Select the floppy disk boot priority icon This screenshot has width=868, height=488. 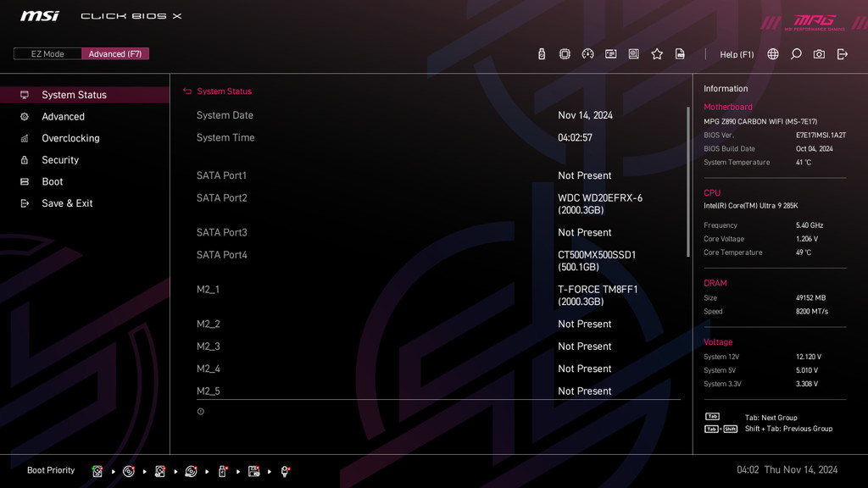(254, 471)
